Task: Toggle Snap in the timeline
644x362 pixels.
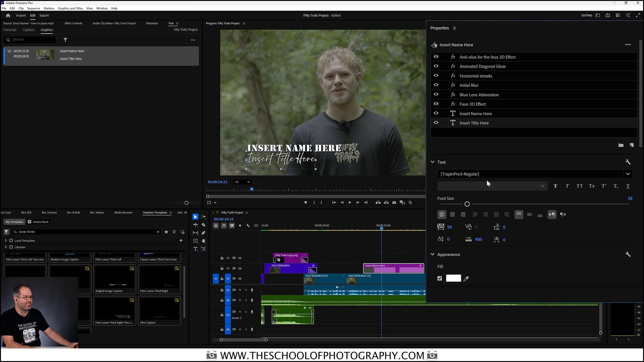Action: [x=224, y=226]
